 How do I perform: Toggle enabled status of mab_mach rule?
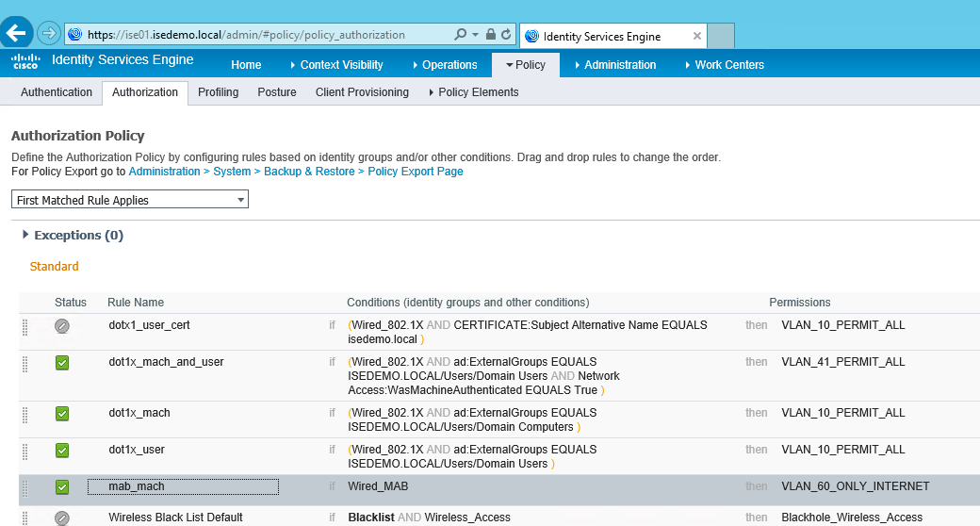click(x=62, y=487)
